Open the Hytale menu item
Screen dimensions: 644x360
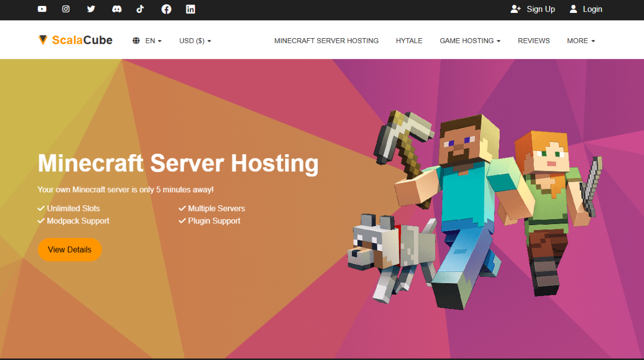point(409,41)
